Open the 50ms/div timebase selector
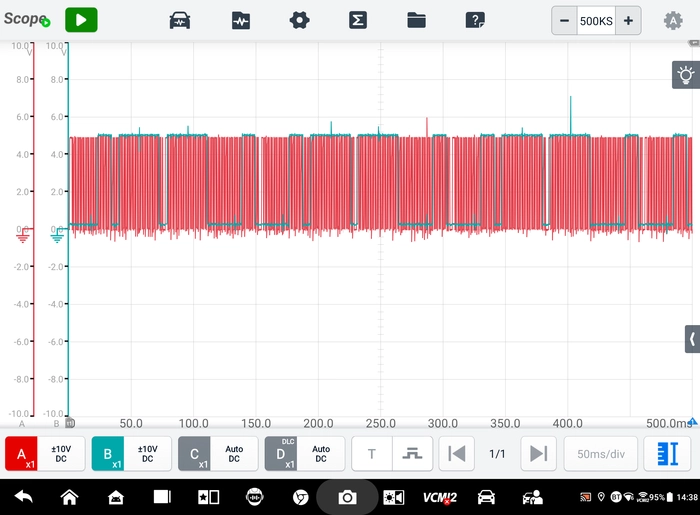Image resolution: width=700 pixels, height=515 pixels. point(600,454)
